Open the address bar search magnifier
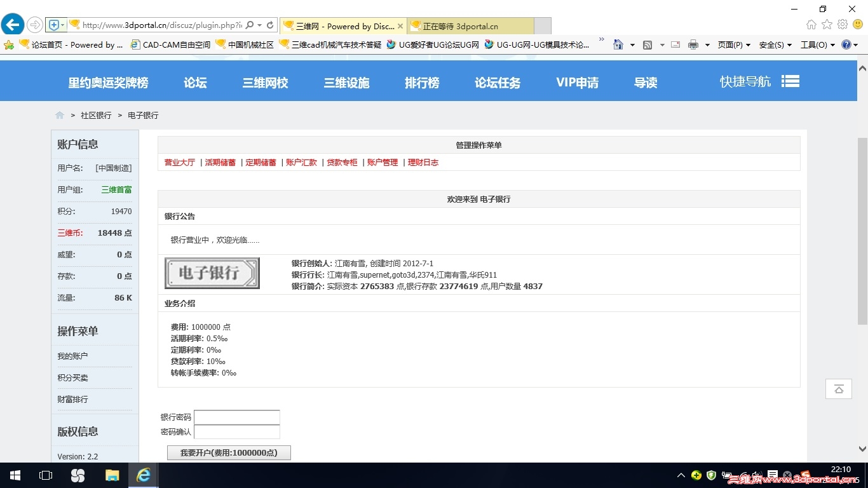The width and height of the screenshot is (868, 488). click(249, 25)
